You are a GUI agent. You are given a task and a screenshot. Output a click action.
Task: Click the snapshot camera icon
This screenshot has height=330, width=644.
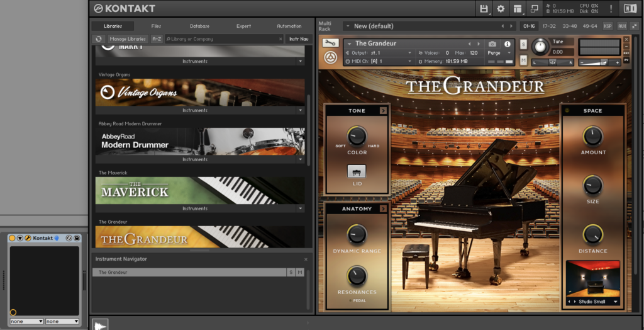pos(492,44)
